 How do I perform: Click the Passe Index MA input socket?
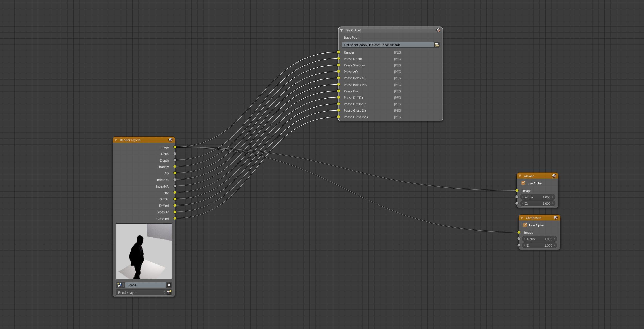point(338,84)
